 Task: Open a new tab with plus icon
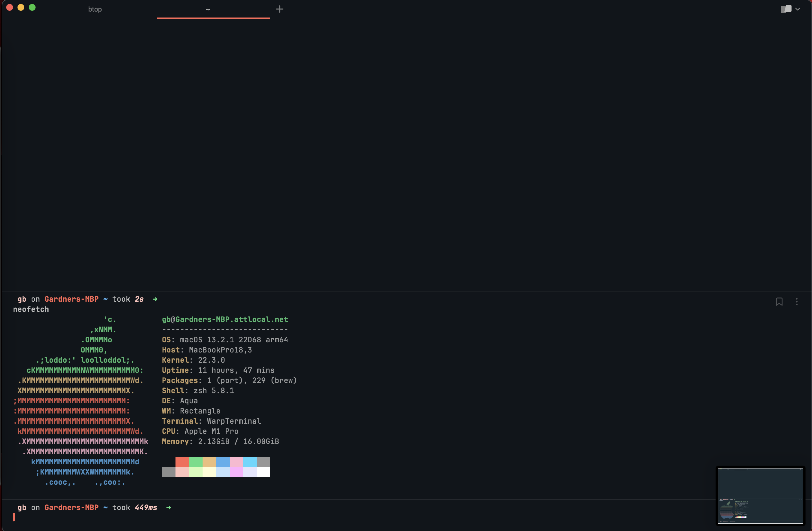tap(279, 9)
